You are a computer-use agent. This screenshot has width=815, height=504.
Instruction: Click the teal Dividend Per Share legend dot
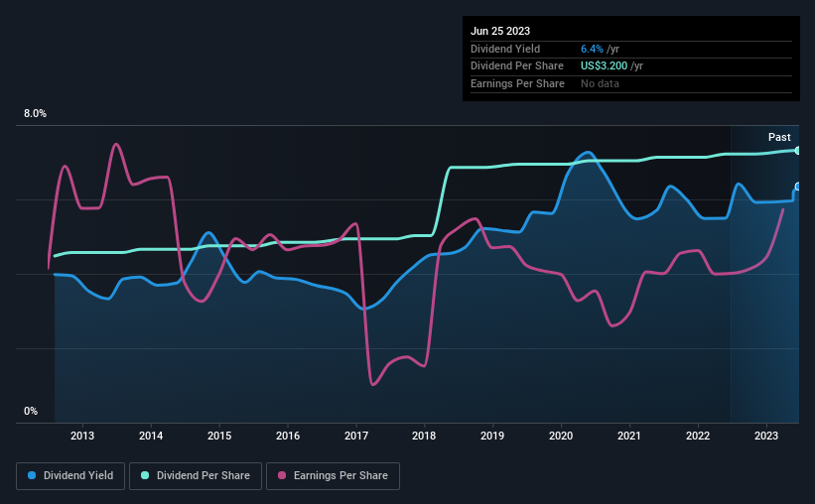click(x=145, y=475)
